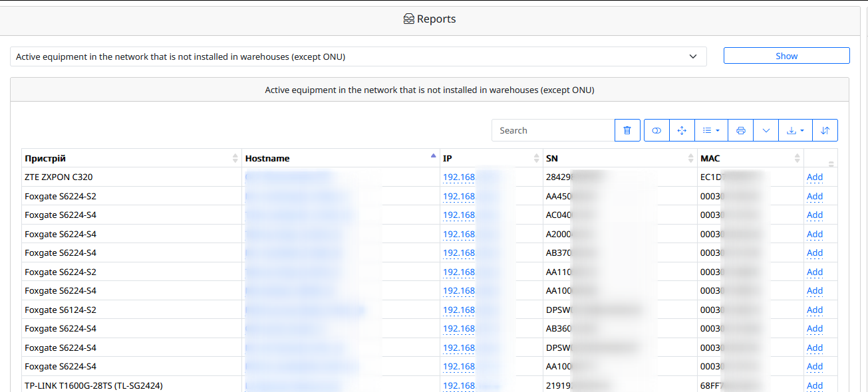Toggle card view in table toolbar

click(x=656, y=130)
